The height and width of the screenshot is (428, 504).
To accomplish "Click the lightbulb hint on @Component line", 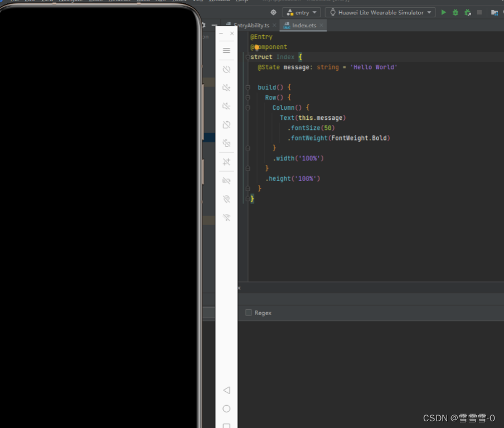I will click(256, 47).
